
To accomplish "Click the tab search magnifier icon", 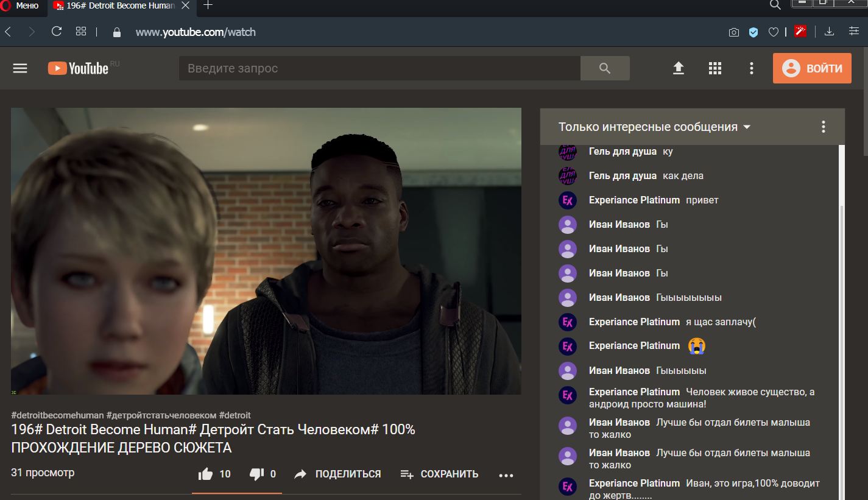I will [775, 5].
